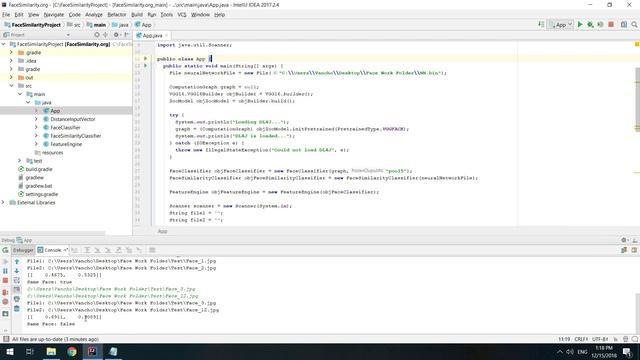The width and height of the screenshot is (640, 360).
Task: Open Project Structure icon in main toolbar
Action: pyautogui.click(x=624, y=24)
